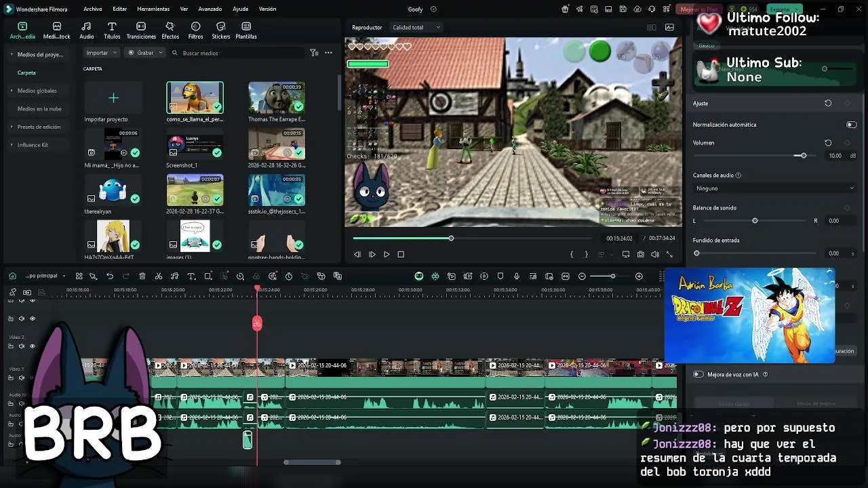The width and height of the screenshot is (868, 488).
Task: Open Canales de audio Ninguno dropdown
Action: point(774,188)
